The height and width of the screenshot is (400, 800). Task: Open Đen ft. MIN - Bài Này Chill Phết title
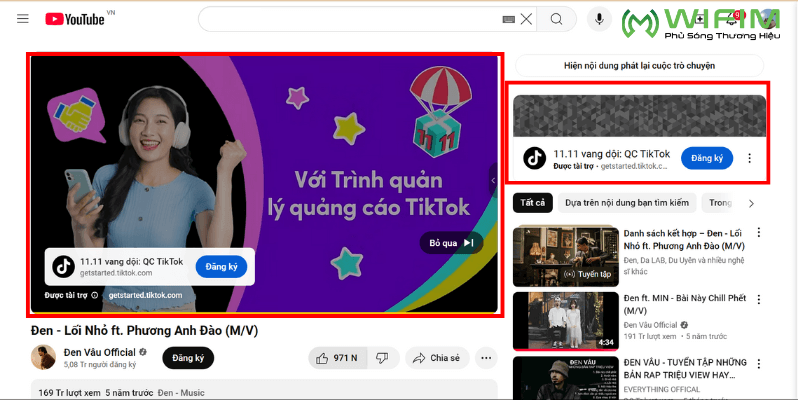[685, 304]
